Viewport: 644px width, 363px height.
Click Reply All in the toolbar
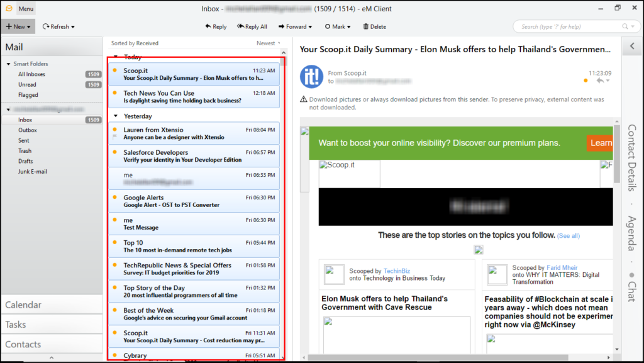(252, 26)
